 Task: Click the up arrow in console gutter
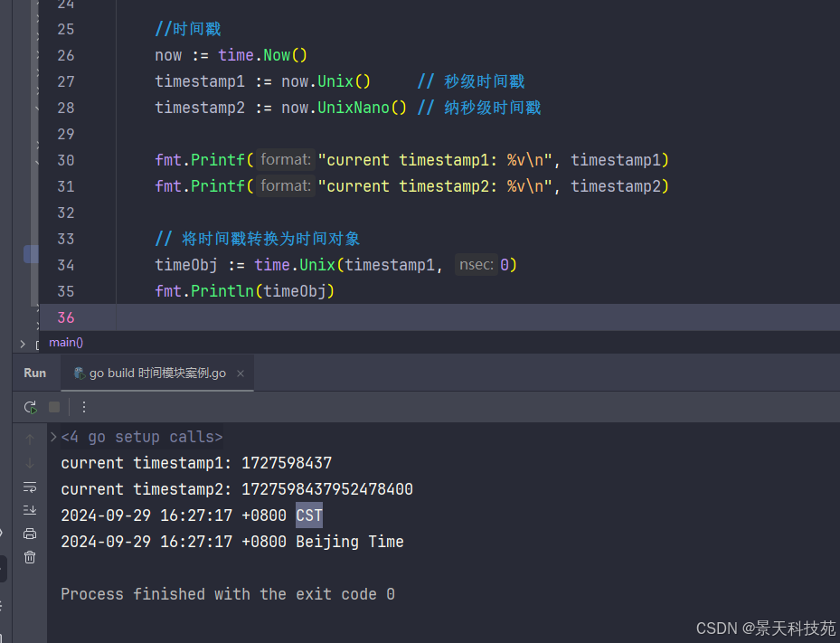pos(30,439)
